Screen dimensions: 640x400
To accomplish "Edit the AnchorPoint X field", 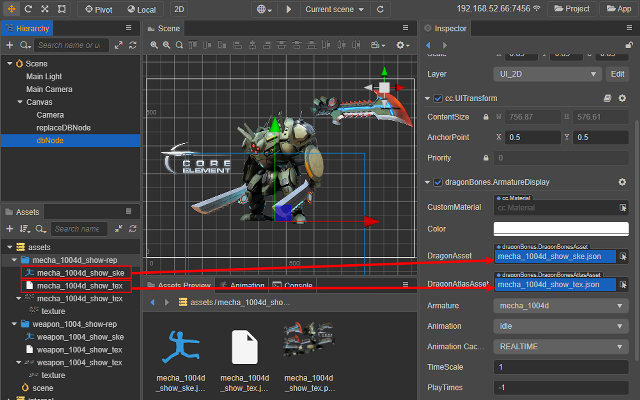I will pyautogui.click(x=532, y=137).
